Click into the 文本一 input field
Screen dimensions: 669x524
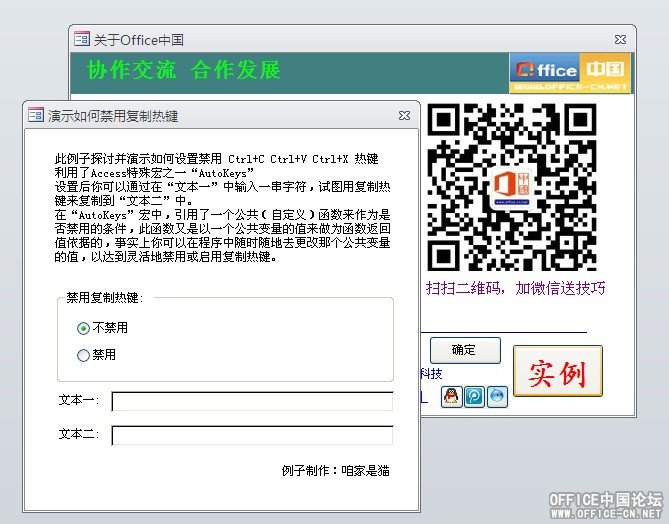point(252,402)
